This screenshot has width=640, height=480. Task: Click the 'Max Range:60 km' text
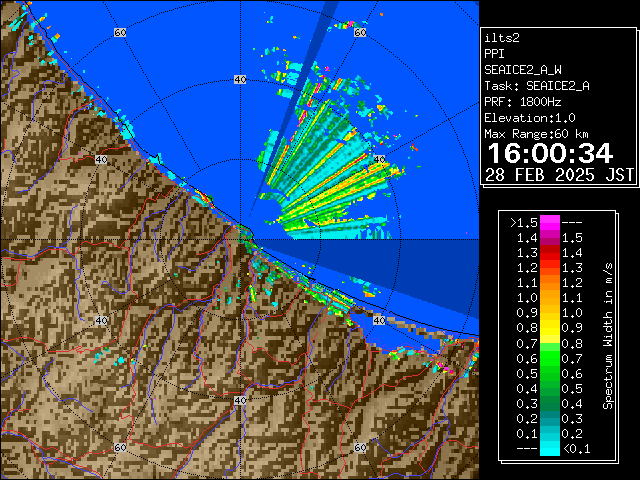[x=536, y=134]
